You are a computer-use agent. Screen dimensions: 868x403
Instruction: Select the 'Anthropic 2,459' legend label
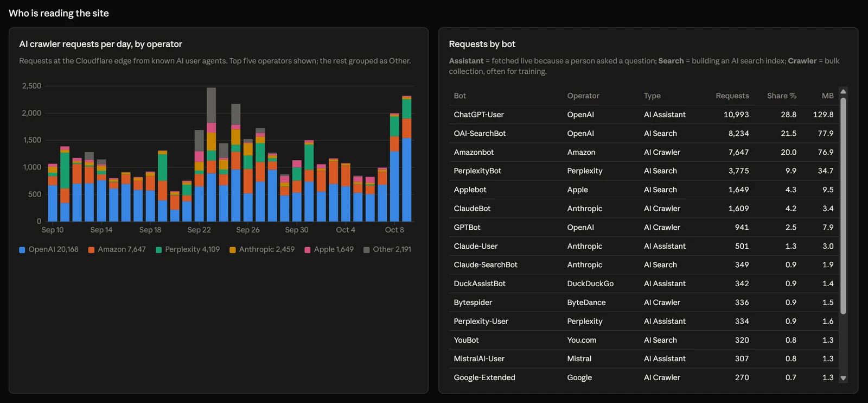pyautogui.click(x=267, y=249)
